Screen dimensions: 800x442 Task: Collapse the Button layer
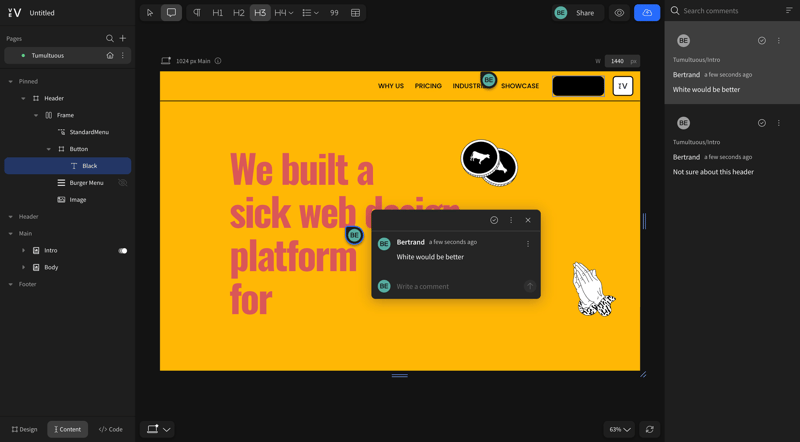click(x=48, y=149)
